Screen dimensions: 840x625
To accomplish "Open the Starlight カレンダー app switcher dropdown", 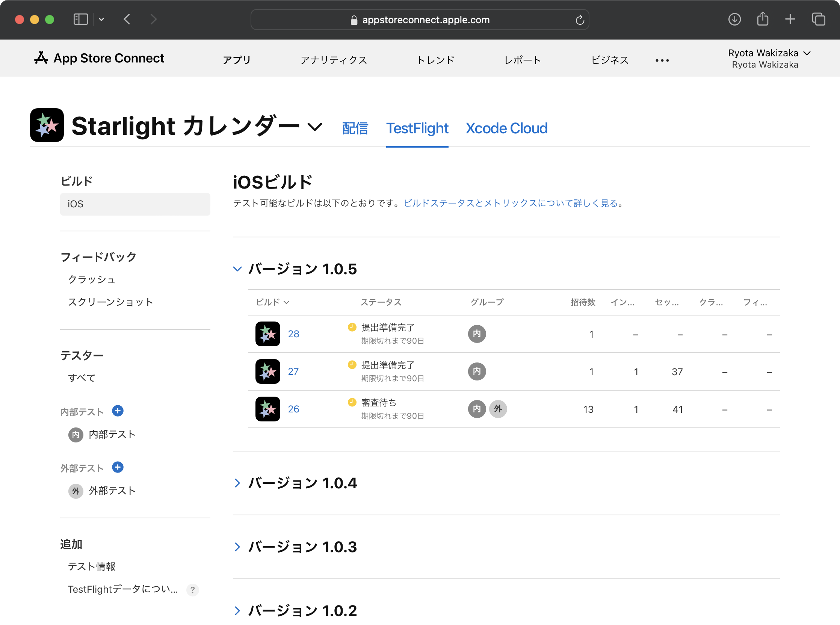I will click(x=315, y=126).
